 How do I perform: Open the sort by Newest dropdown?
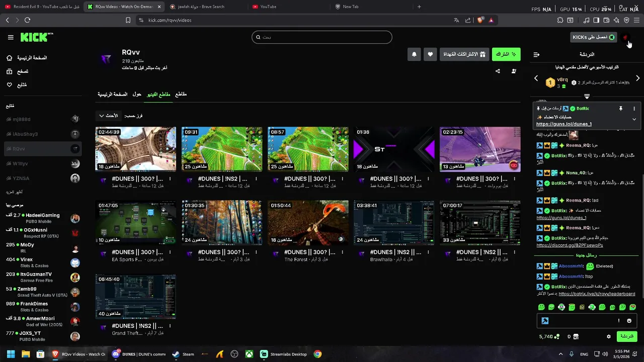point(108,116)
